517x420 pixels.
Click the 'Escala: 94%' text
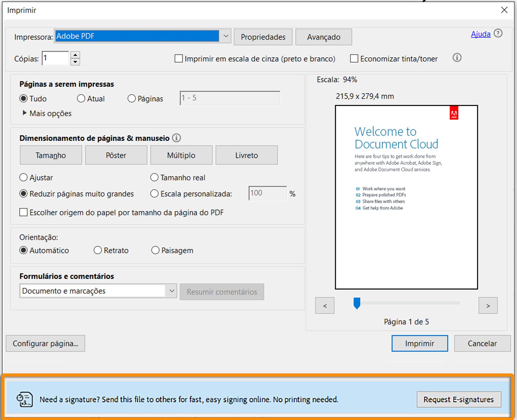[337, 80]
